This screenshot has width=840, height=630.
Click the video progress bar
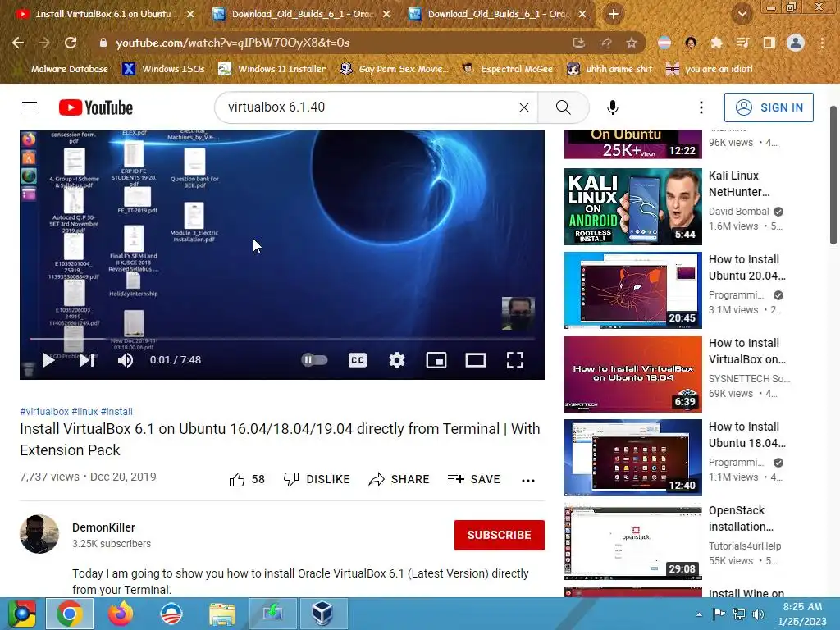pyautogui.click(x=282, y=339)
